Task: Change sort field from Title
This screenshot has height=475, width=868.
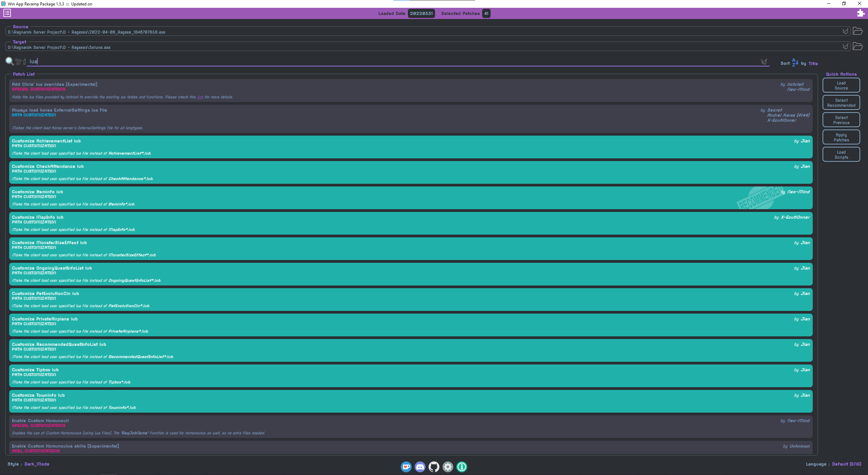Action: click(813, 63)
